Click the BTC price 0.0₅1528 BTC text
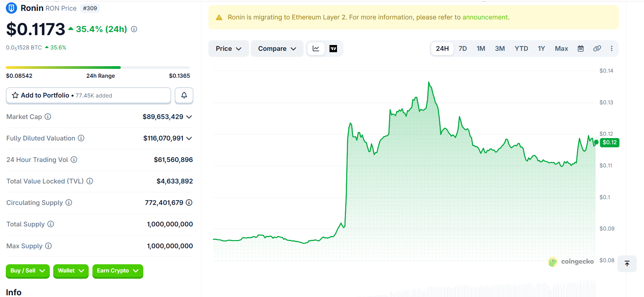This screenshot has width=644, height=297. (x=24, y=48)
